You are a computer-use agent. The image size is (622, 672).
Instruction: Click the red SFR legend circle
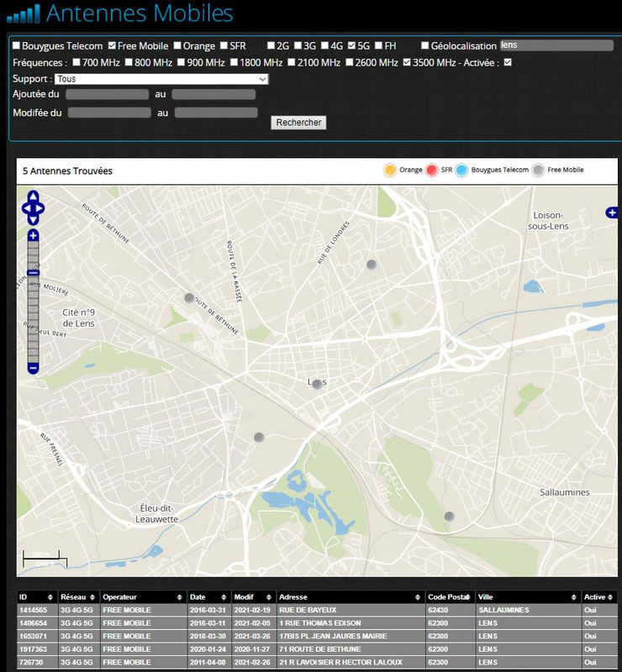pyautogui.click(x=432, y=171)
